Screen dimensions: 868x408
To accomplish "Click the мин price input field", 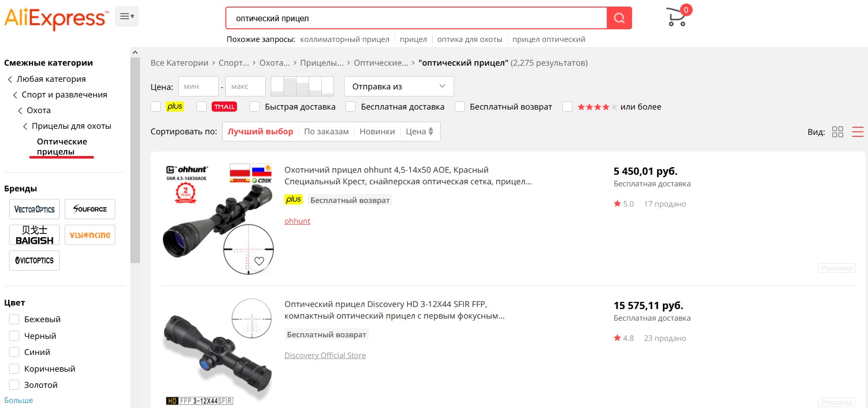I will point(198,86).
